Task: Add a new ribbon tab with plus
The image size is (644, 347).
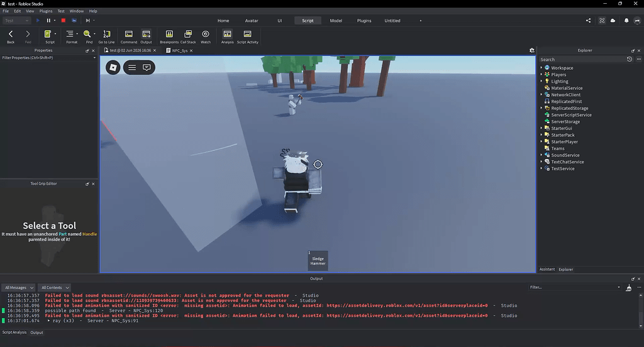Action: tap(420, 21)
